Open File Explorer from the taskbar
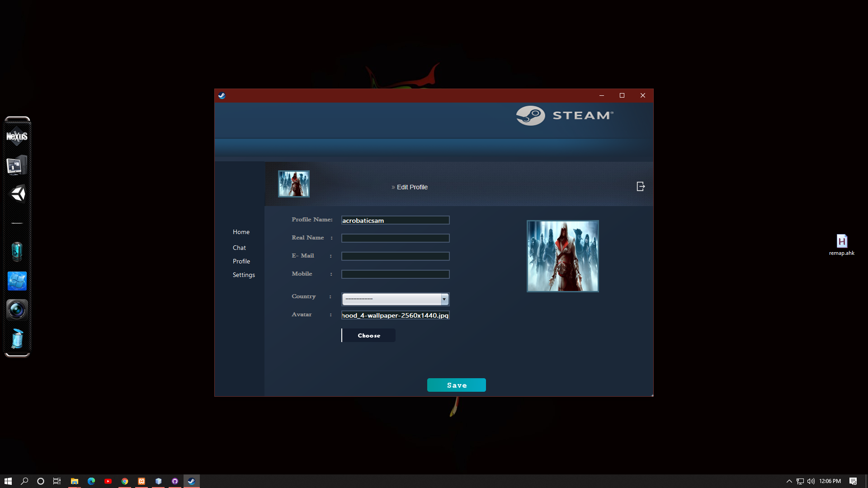Image resolution: width=868 pixels, height=488 pixels. coord(75,481)
